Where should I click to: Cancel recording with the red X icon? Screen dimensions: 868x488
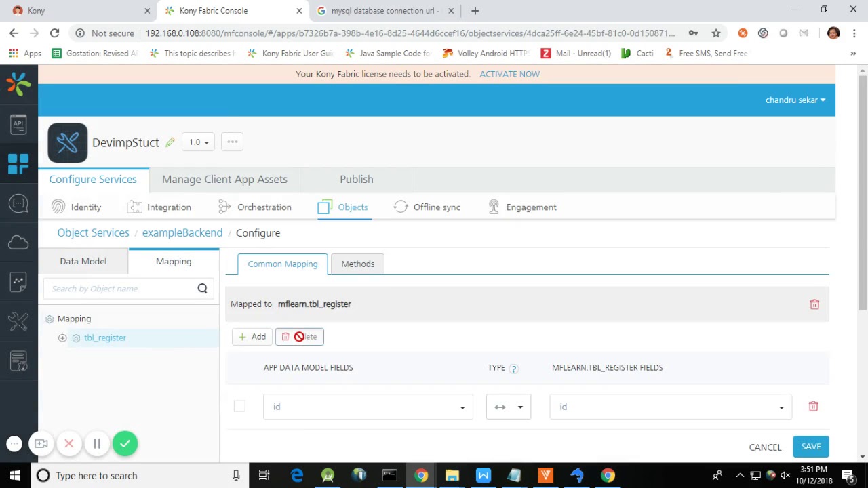[68, 444]
